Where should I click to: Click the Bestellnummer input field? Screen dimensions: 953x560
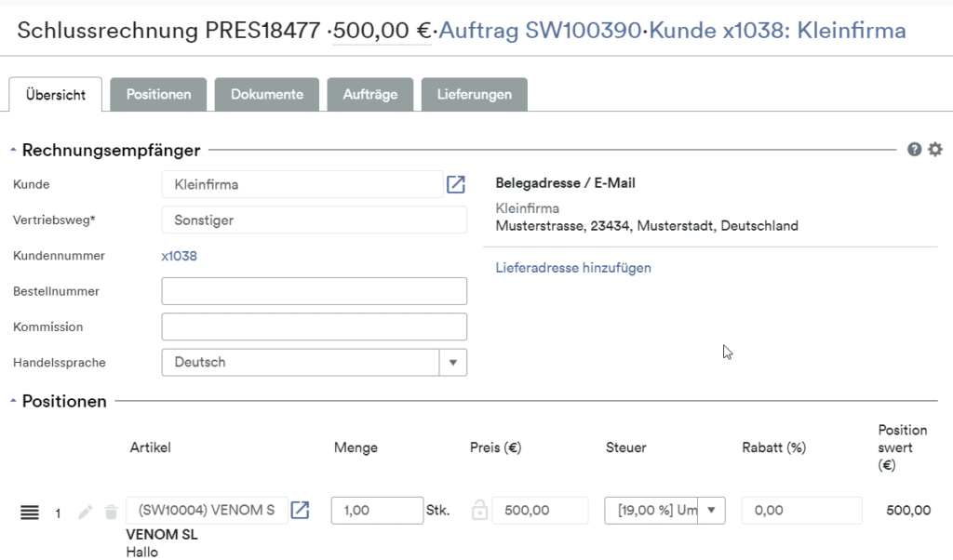pyautogui.click(x=314, y=290)
